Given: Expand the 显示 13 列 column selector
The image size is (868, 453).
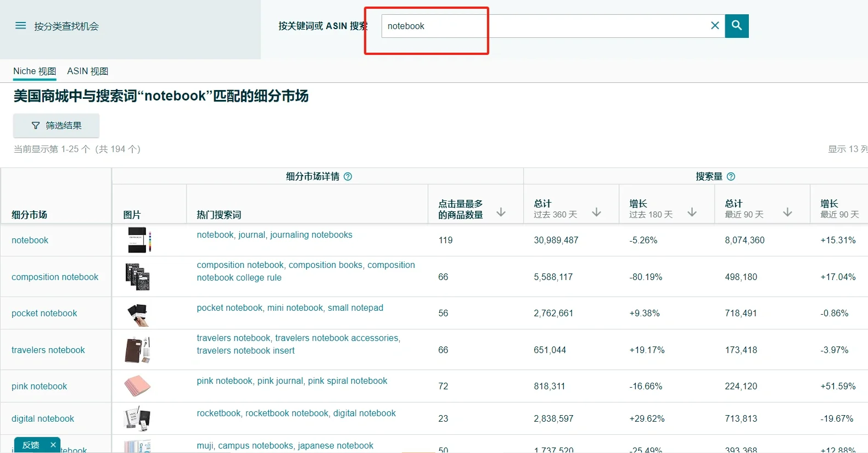Looking at the screenshot, I should [847, 149].
